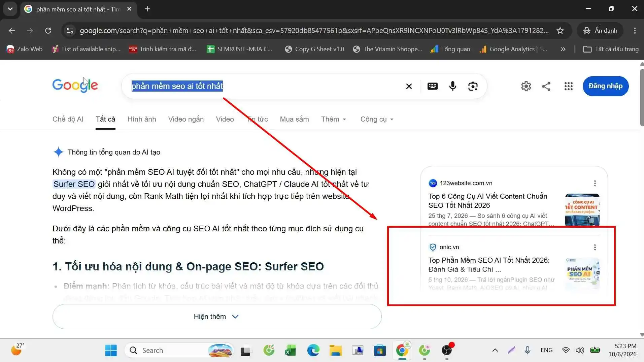This screenshot has height=362, width=644.
Task: Open the Video results tab
Action: pyautogui.click(x=225, y=119)
